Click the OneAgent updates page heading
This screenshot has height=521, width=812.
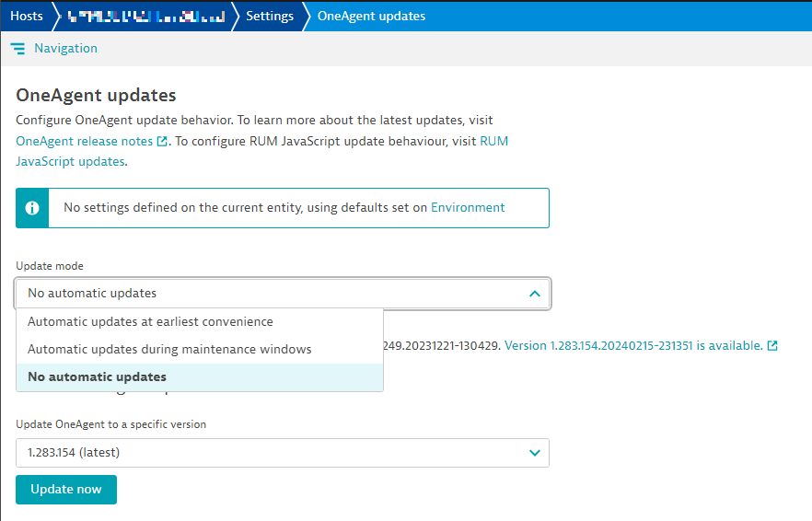point(96,96)
